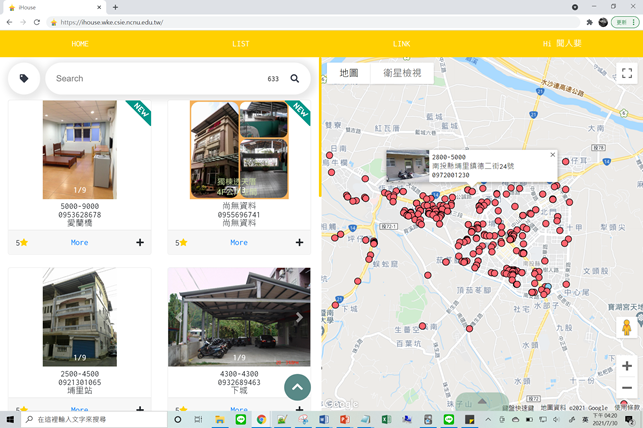Open photo of the 5000-9000 room listing
643x428 pixels.
80,150
